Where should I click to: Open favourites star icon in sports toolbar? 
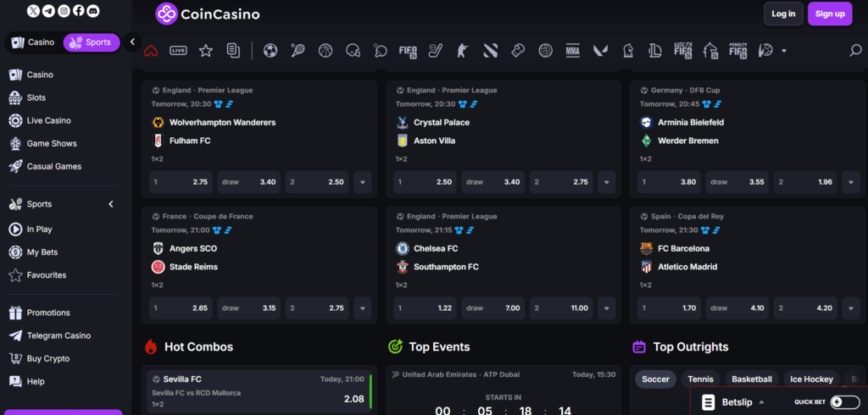206,51
